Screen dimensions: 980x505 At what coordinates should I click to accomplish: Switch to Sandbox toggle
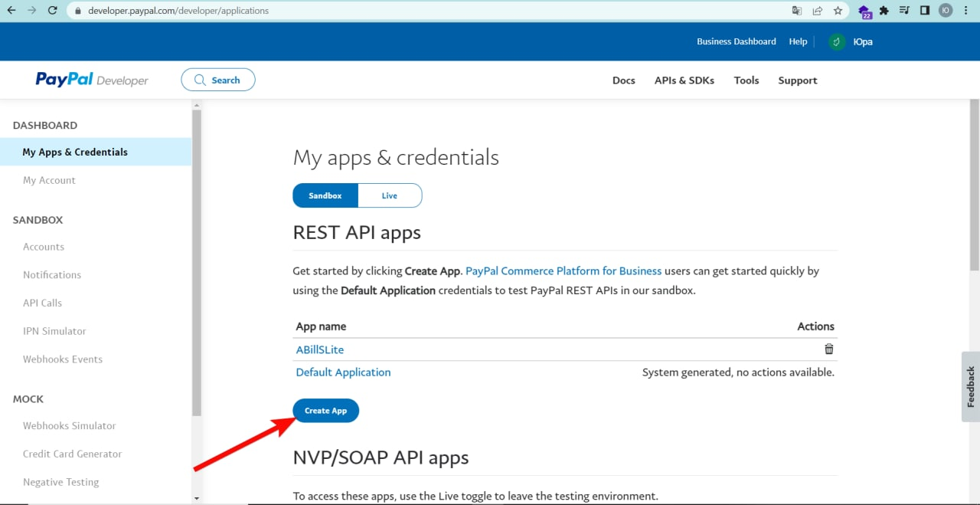[325, 195]
